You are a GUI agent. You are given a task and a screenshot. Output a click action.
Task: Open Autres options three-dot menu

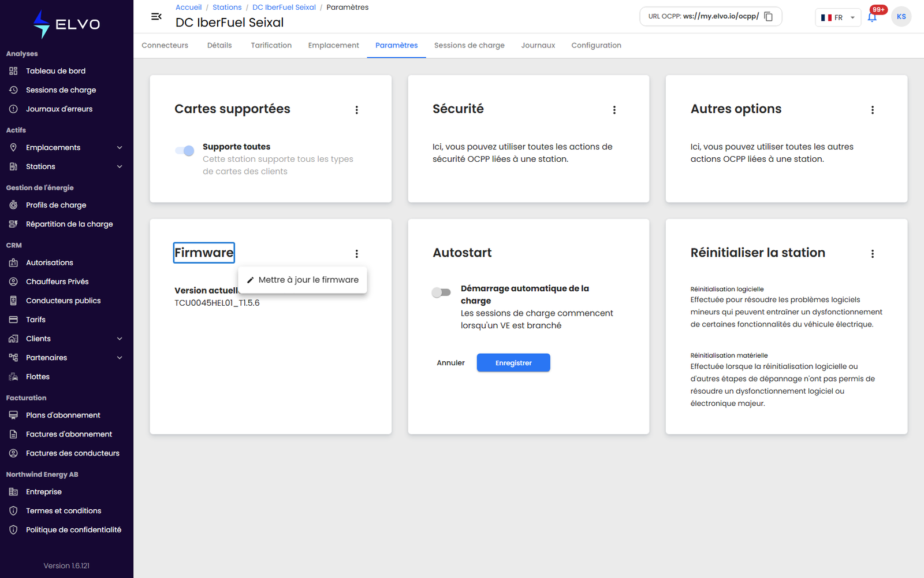coord(873,110)
